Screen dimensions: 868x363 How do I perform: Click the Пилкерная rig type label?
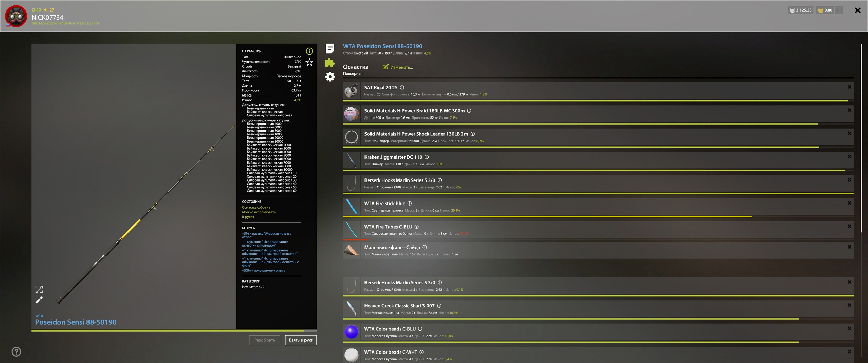tap(353, 73)
